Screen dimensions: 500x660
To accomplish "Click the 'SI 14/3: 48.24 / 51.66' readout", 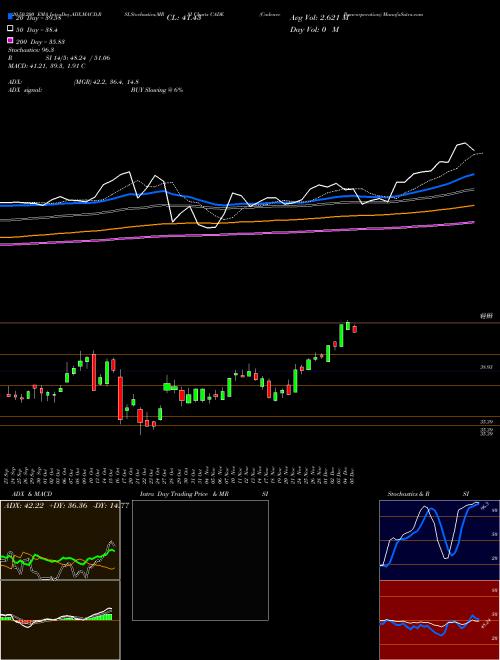I will tap(78, 58).
